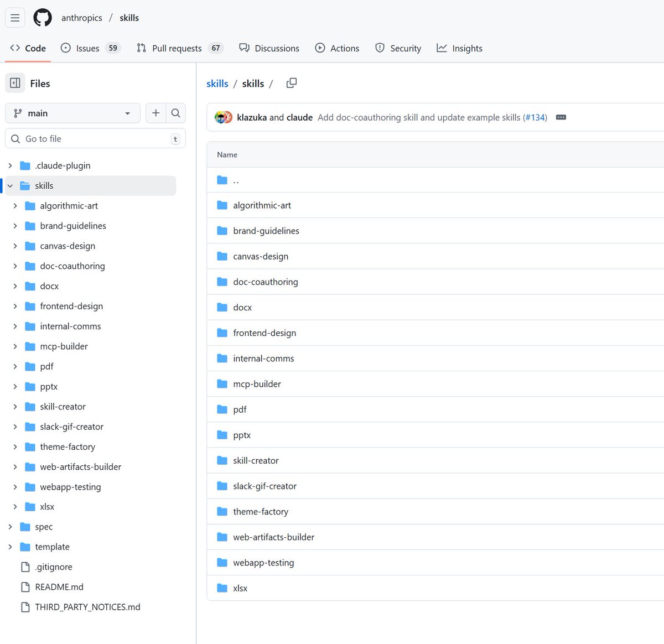Click klazuka author name
Viewport: 664px width, 644px height.
click(252, 117)
